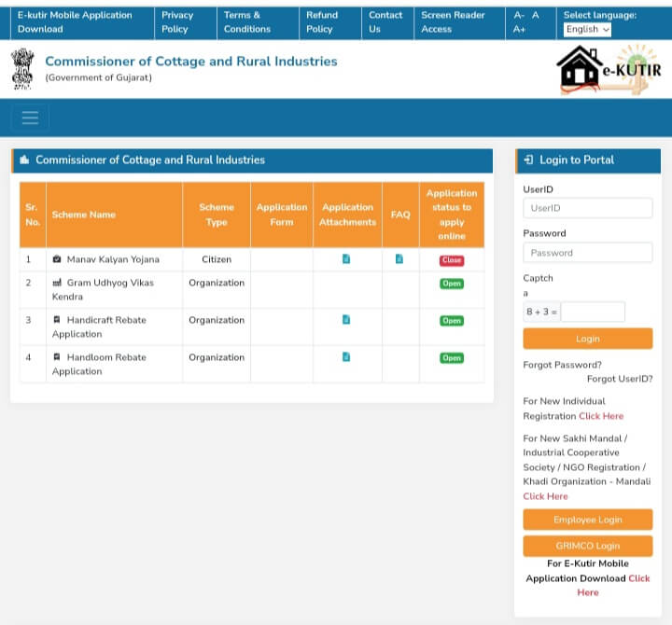Click Here for New Individual Registration
672x625 pixels.
(601, 416)
